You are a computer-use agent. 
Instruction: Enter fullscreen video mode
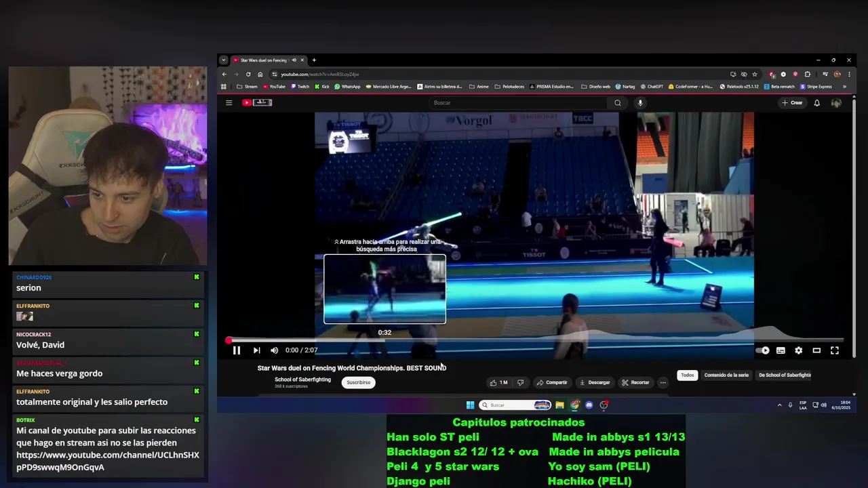[x=835, y=350]
